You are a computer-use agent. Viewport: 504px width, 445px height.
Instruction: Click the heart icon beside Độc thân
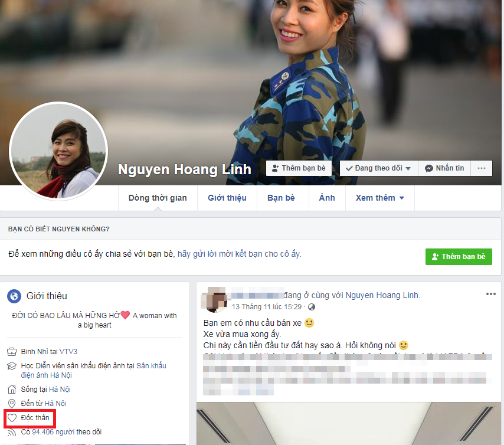(11, 418)
